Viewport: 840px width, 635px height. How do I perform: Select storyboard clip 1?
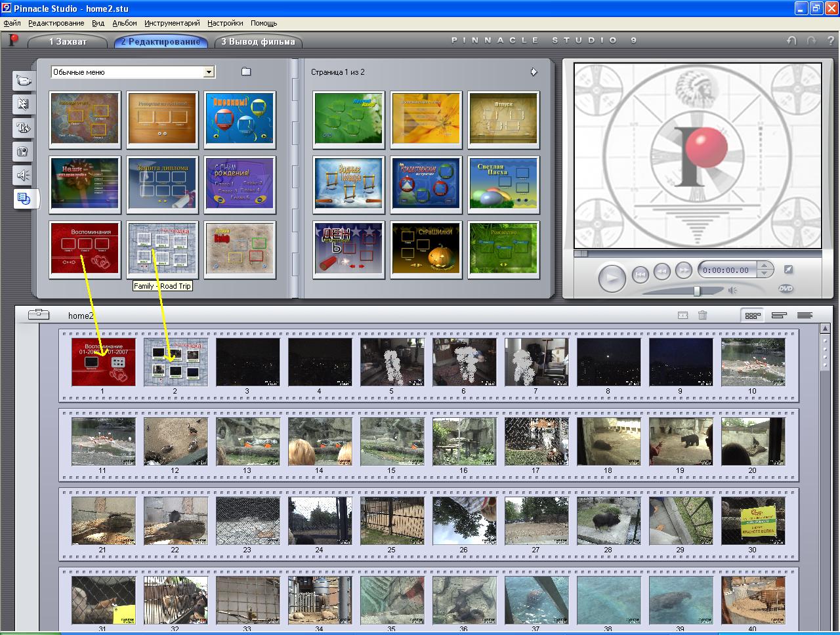point(103,362)
